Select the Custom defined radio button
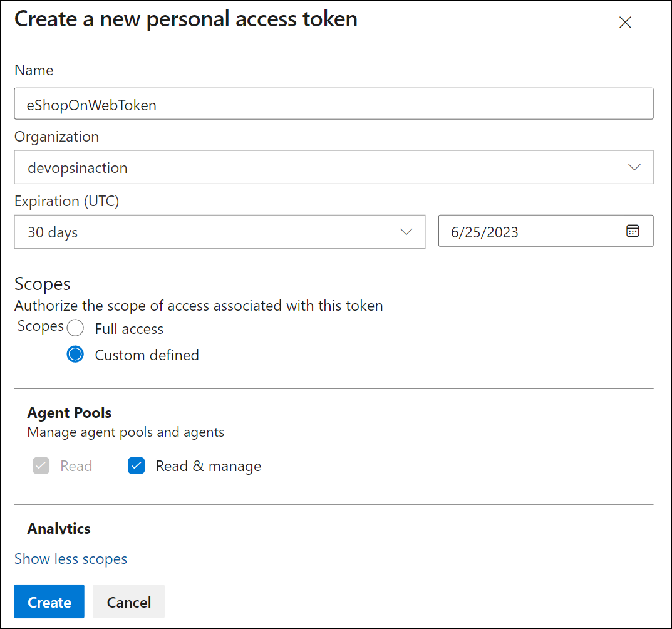The image size is (672, 629). pyautogui.click(x=75, y=355)
